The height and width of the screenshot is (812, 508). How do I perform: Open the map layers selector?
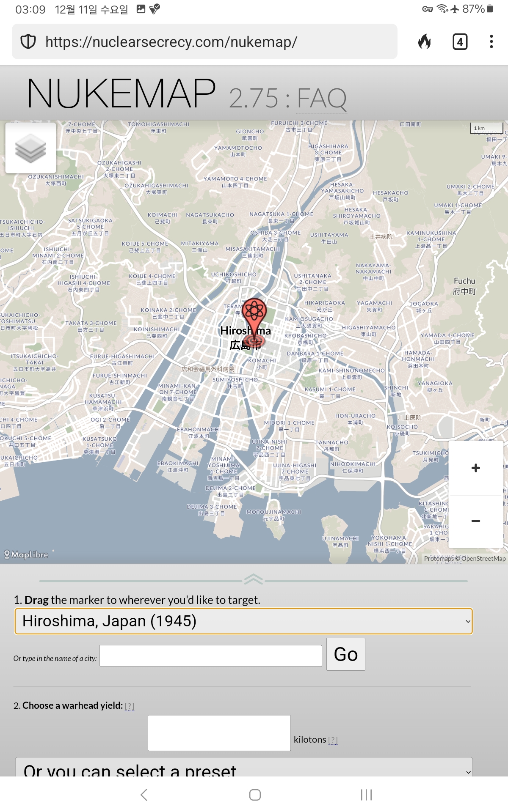coord(30,148)
